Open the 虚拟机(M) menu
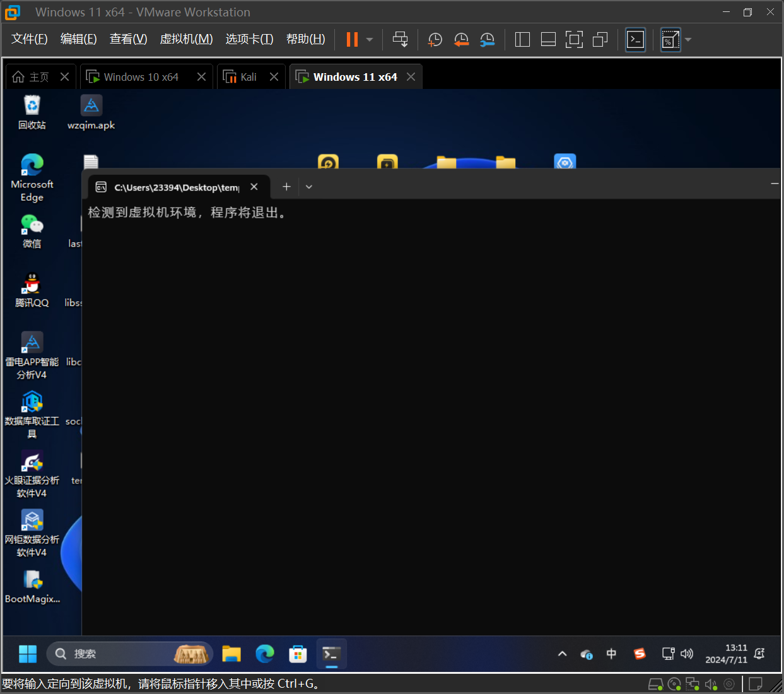This screenshot has width=784, height=694. click(x=185, y=38)
